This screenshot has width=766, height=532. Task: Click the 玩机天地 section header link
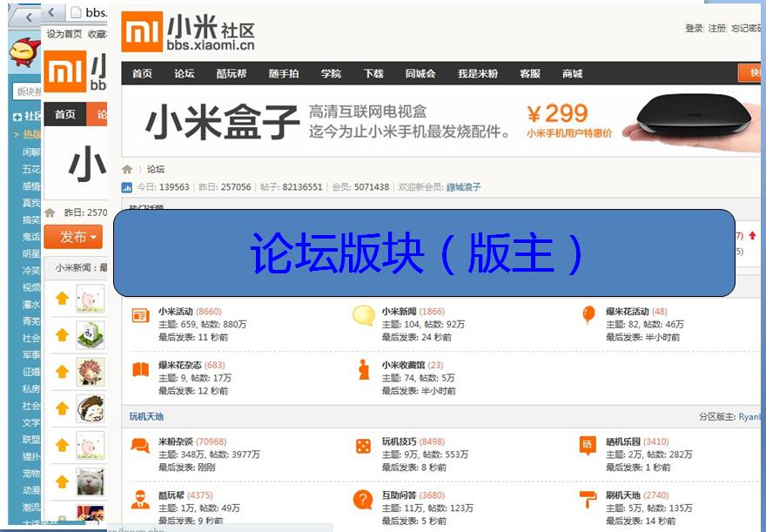146,417
